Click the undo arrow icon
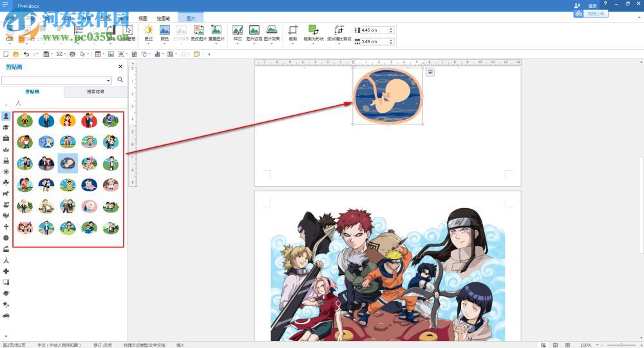Image resolution: width=644 pixels, height=348 pixels. [x=26, y=54]
